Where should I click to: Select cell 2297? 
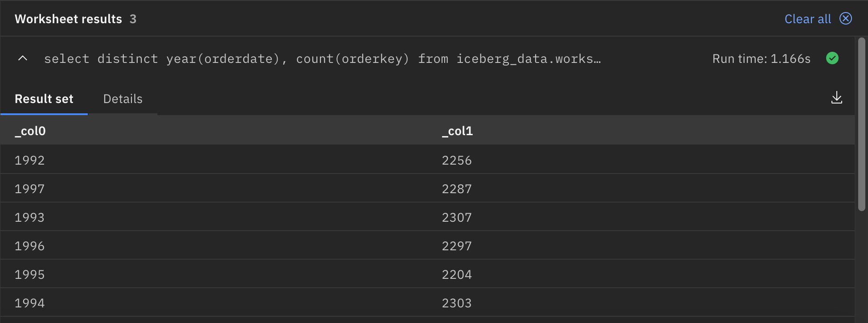pos(457,246)
